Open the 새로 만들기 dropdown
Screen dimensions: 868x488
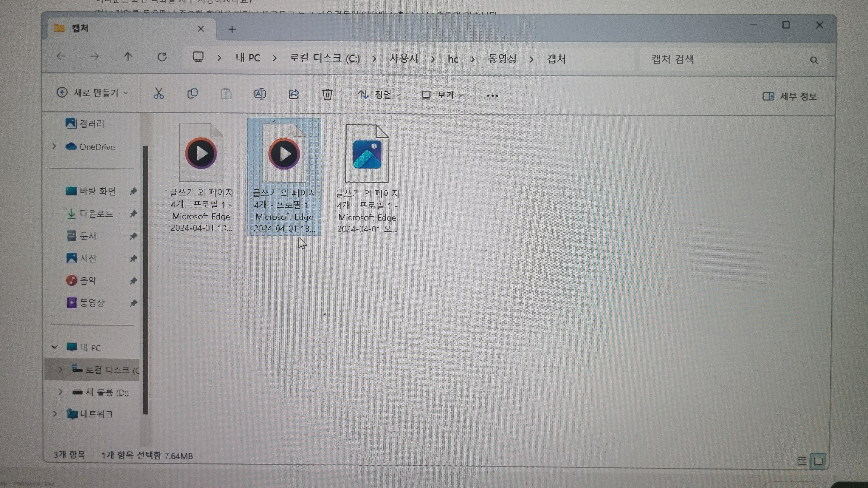(x=92, y=93)
